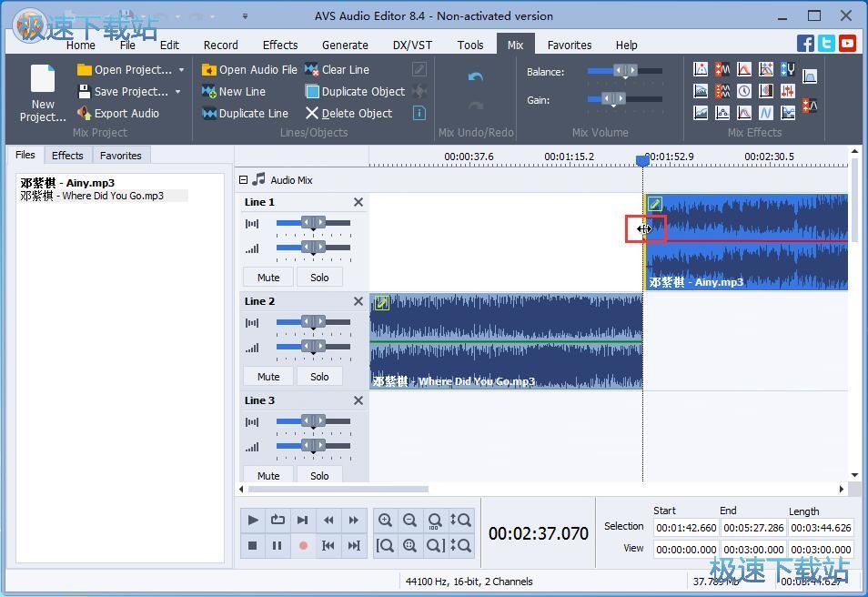The width and height of the screenshot is (868, 597).
Task: Collapse the Audio Mix tree
Action: [243, 180]
